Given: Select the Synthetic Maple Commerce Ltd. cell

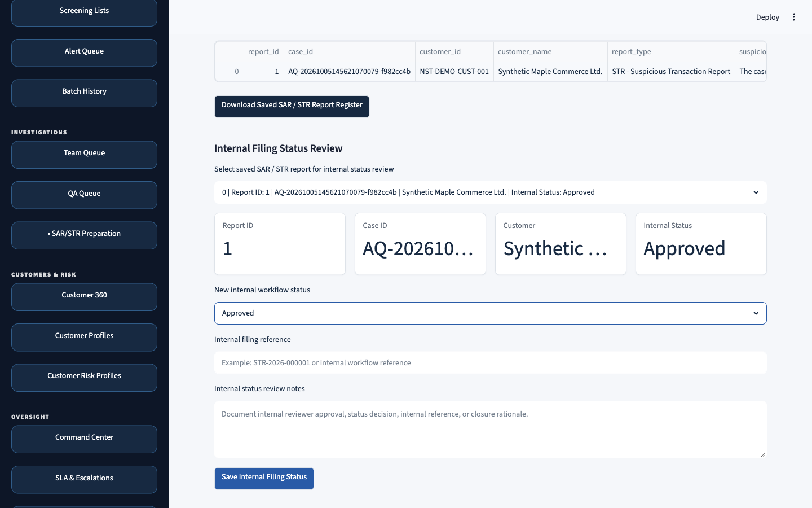Looking at the screenshot, I should (x=550, y=72).
